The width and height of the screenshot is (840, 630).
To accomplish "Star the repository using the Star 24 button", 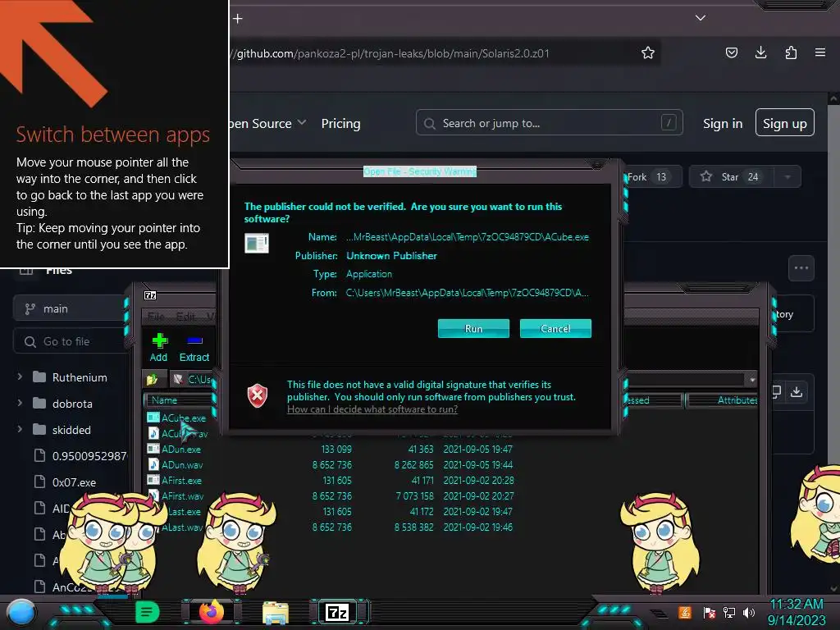I will tap(731, 177).
